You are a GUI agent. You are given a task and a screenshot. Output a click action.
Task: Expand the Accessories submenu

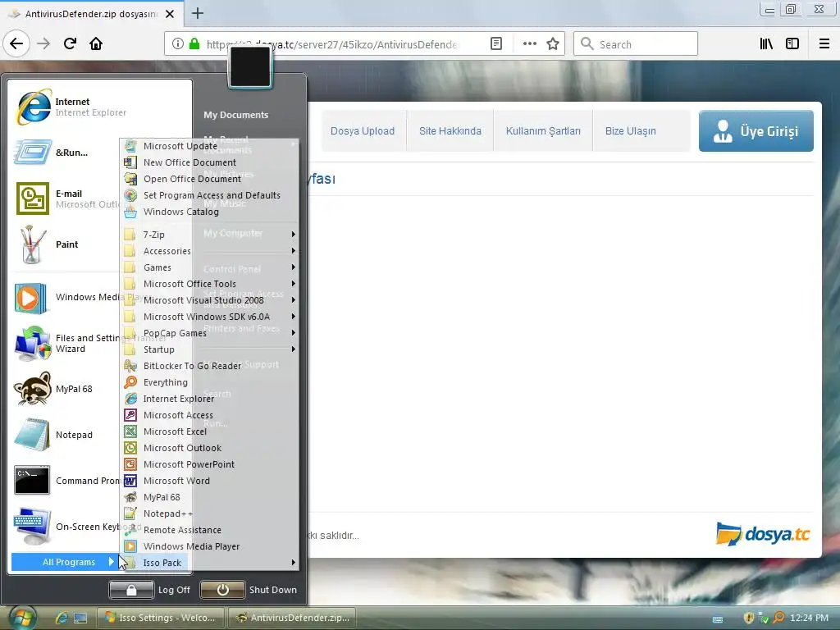pos(209,251)
